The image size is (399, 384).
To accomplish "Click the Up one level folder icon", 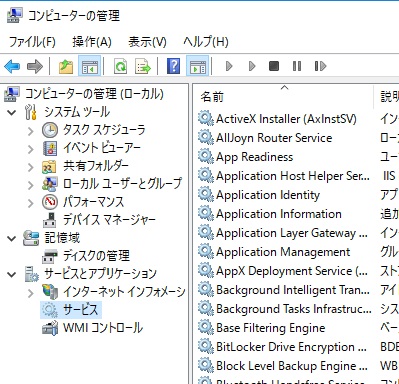I will 66,66.
